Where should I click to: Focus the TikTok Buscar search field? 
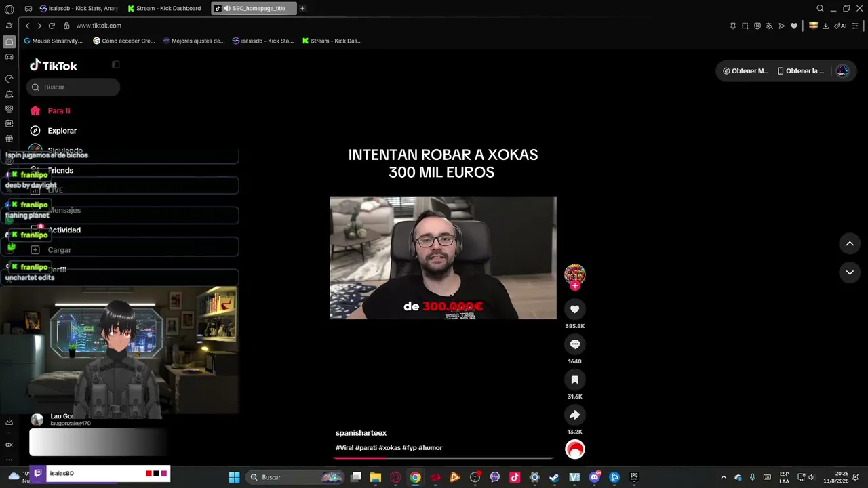[73, 87]
